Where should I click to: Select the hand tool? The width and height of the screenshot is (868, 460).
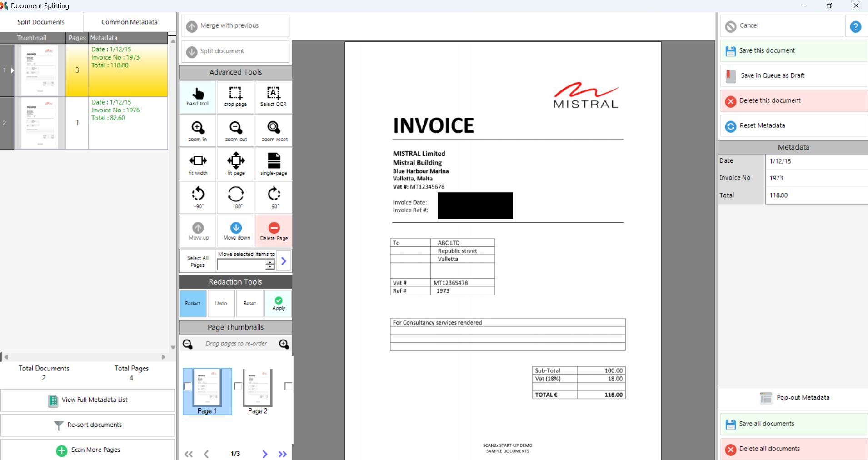click(198, 96)
